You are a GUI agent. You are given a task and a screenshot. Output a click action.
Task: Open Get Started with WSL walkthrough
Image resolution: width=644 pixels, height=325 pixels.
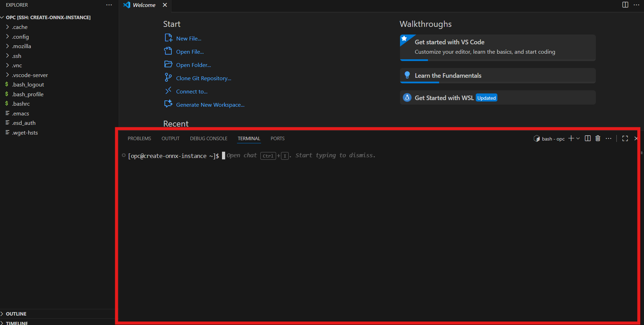tap(498, 98)
